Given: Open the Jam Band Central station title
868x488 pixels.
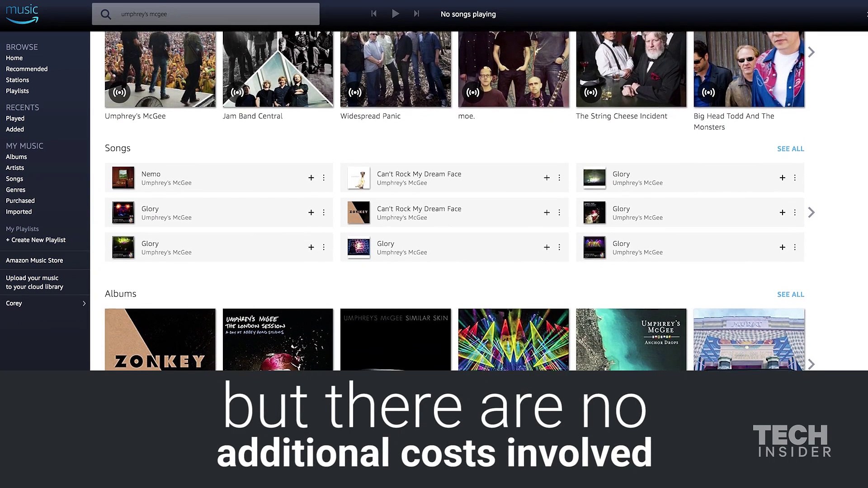Looking at the screenshot, I should pyautogui.click(x=252, y=116).
